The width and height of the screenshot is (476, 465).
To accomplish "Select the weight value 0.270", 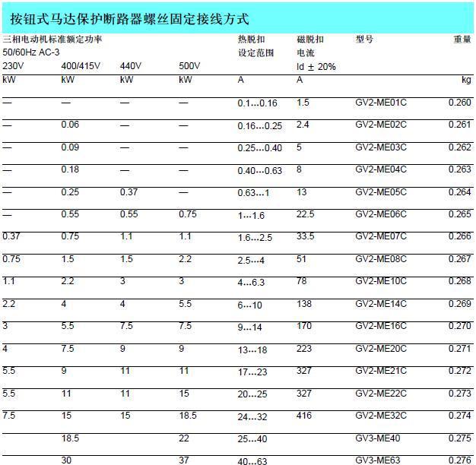I will [460, 325].
